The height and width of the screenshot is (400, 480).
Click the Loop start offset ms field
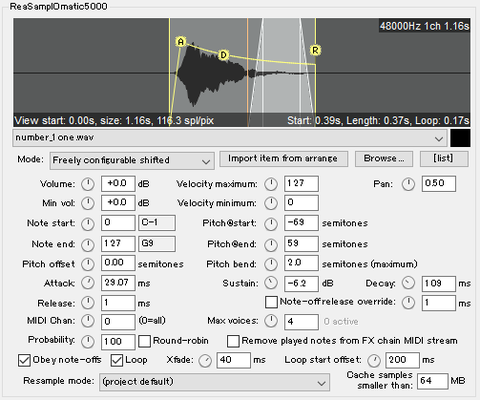click(402, 360)
